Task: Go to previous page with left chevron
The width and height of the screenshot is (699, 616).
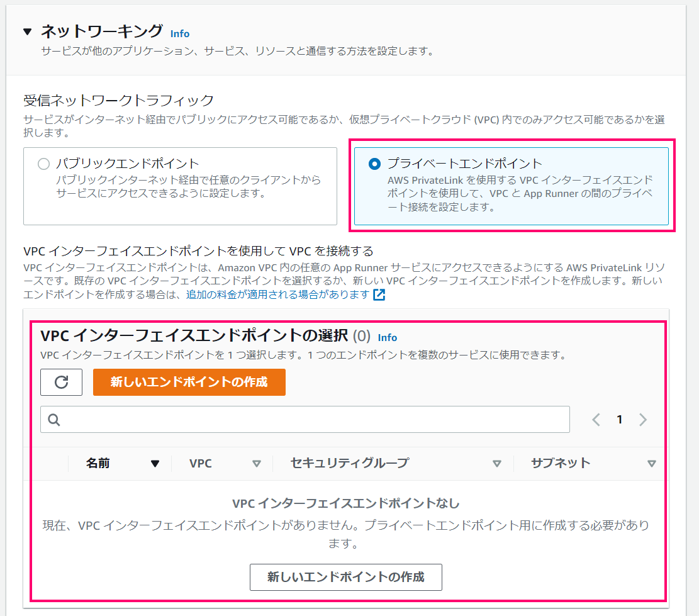Action: [x=596, y=420]
